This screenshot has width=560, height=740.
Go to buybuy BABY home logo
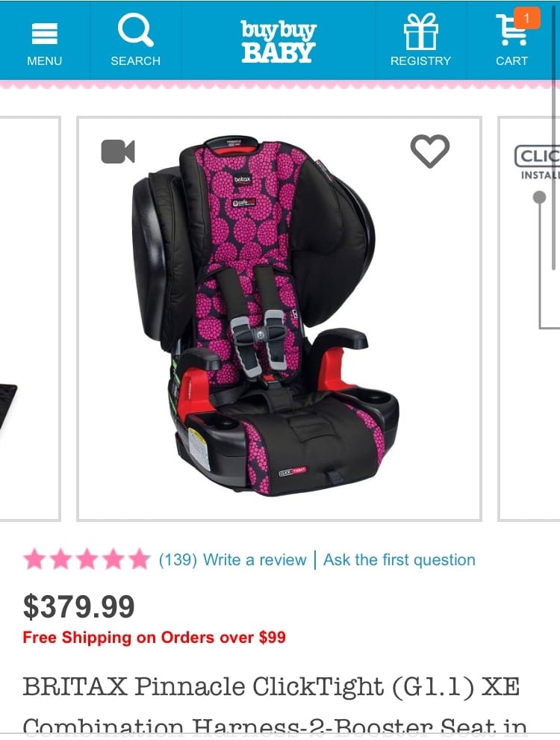[279, 40]
